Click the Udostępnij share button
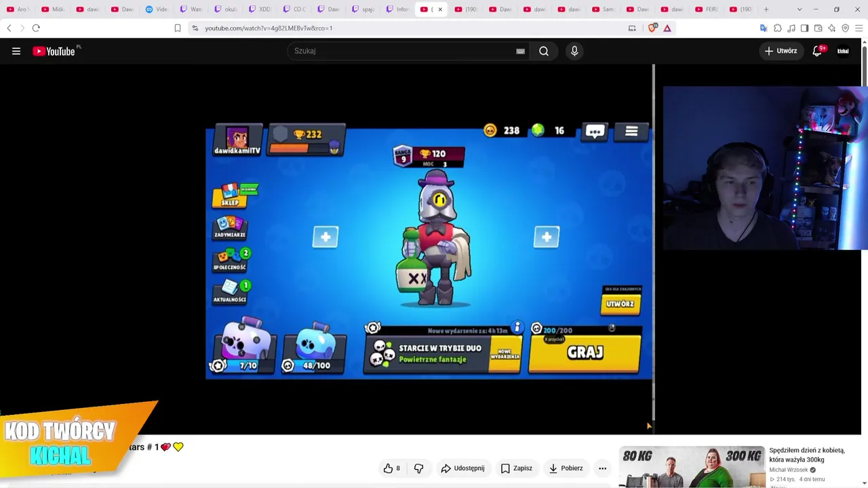This screenshot has height=488, width=868. click(x=462, y=468)
